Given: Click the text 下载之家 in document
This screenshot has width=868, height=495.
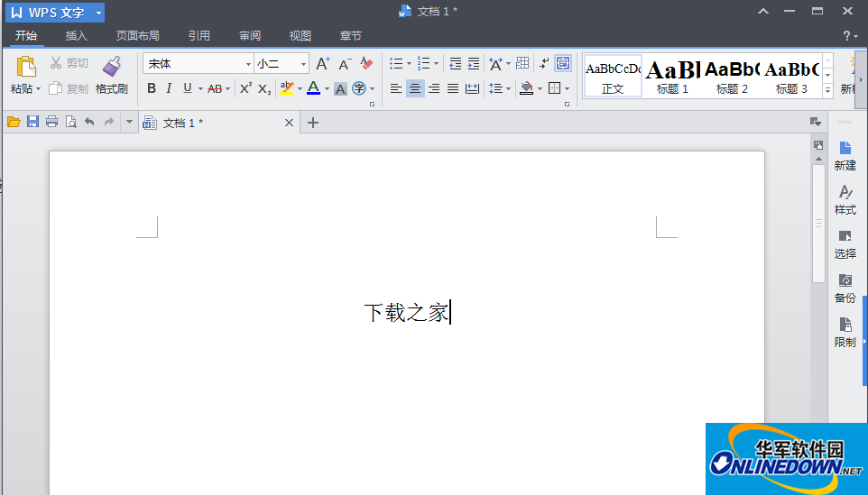Looking at the screenshot, I should click(406, 313).
